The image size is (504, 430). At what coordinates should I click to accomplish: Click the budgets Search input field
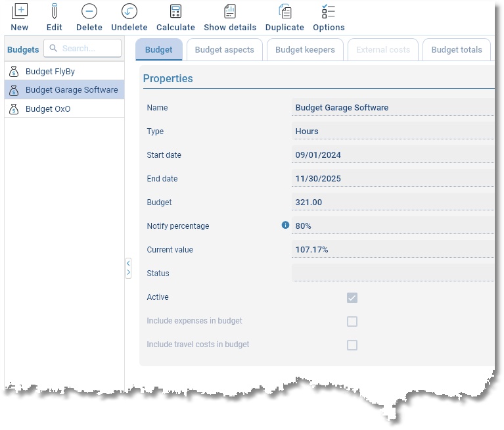tap(83, 48)
